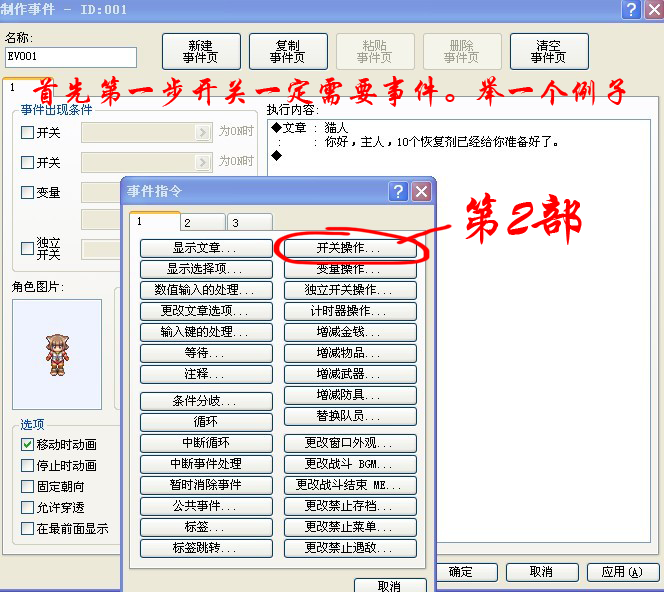Toggle the first 开关 condition checkbox

(x=28, y=133)
